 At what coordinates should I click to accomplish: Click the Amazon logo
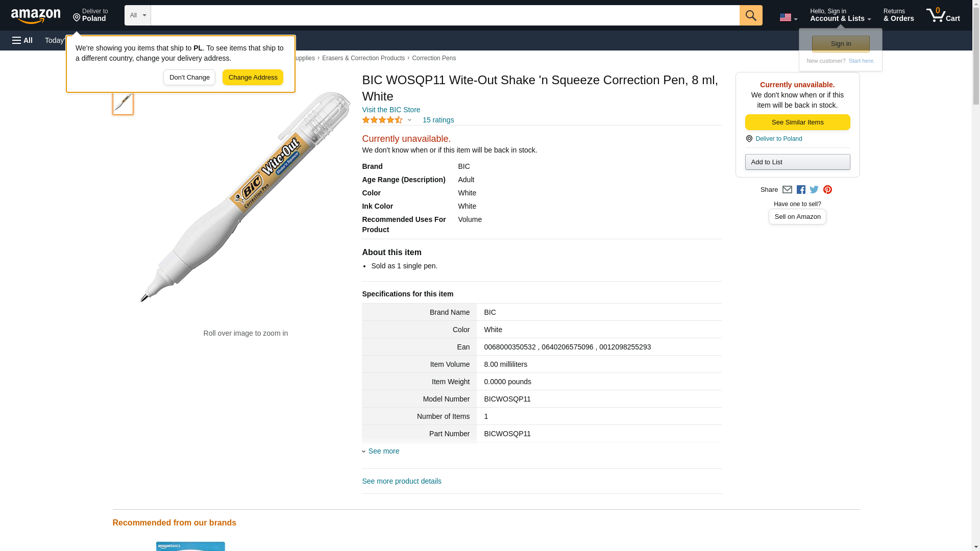(36, 16)
